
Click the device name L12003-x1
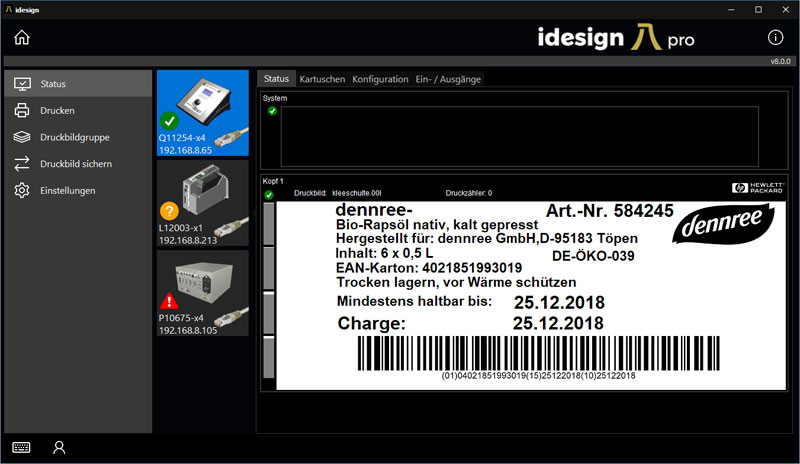point(181,228)
